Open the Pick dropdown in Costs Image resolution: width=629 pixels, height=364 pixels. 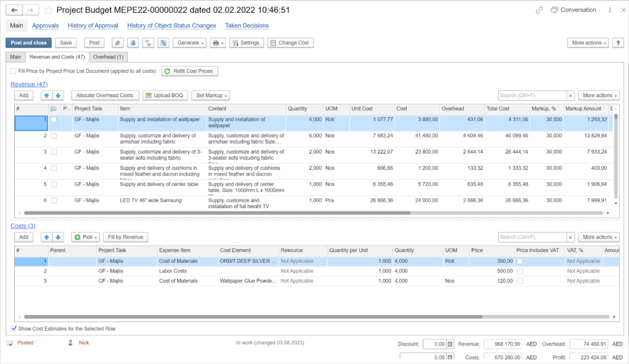[x=85, y=237]
